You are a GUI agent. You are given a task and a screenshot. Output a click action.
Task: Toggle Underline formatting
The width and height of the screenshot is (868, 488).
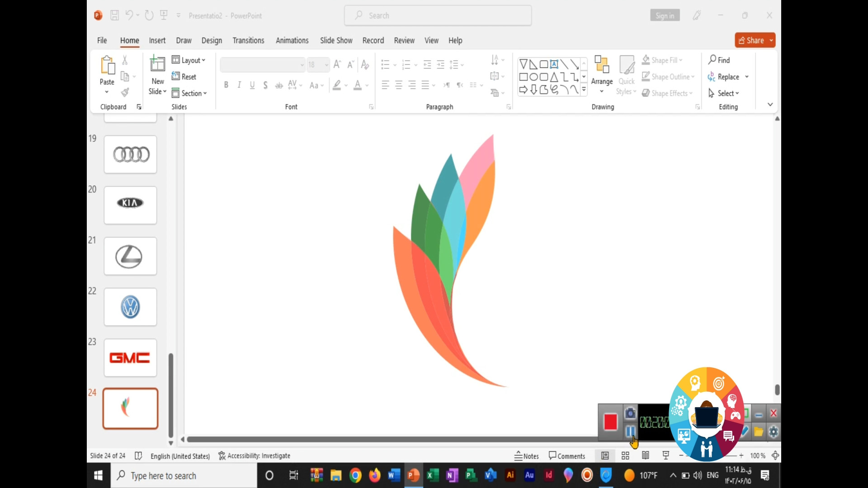252,85
